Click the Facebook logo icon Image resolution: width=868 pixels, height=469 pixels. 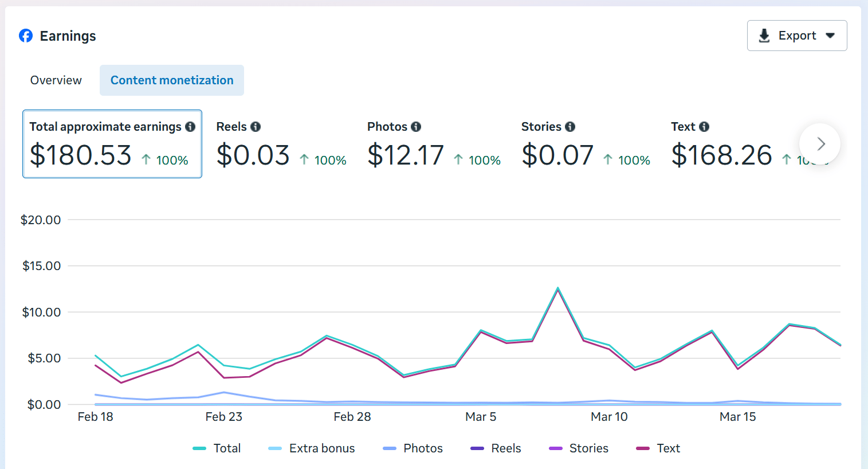(x=26, y=36)
